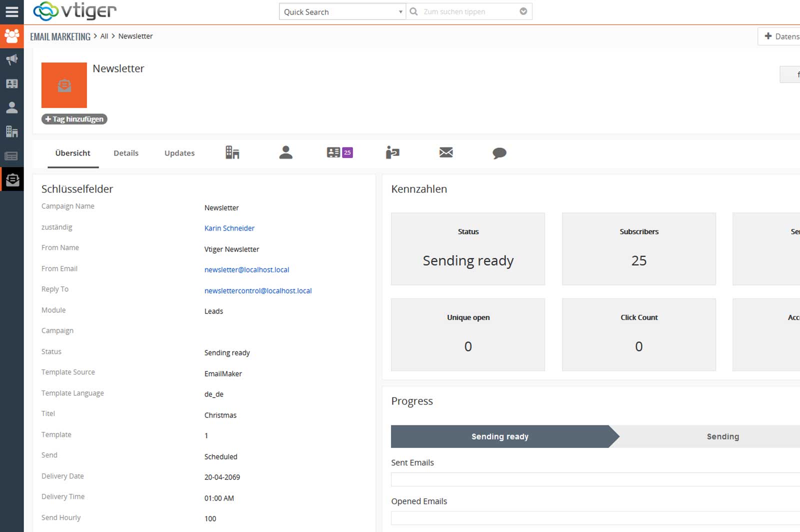Open the comments speech bubble icon
Image resolution: width=800 pixels, height=532 pixels.
[x=499, y=153]
